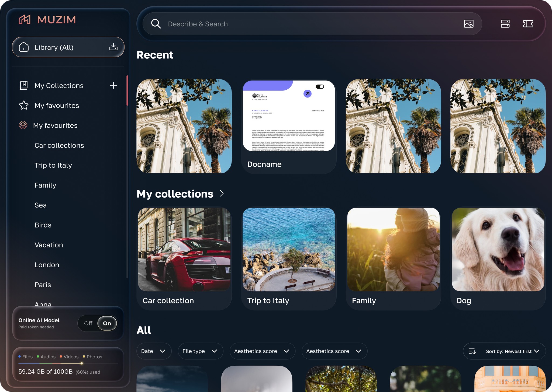The width and height of the screenshot is (552, 392).
Task: Open Sort by: Newest first dropdown
Action: click(x=512, y=351)
